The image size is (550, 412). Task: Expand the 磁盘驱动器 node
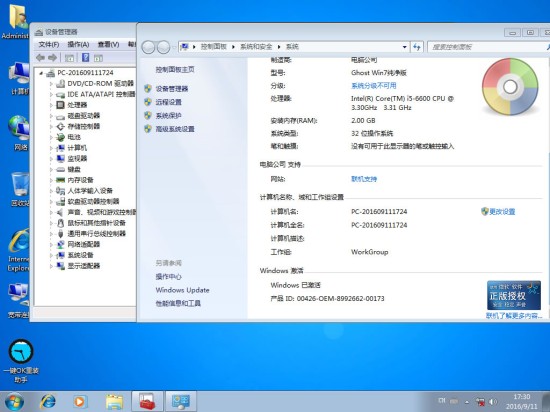51,116
